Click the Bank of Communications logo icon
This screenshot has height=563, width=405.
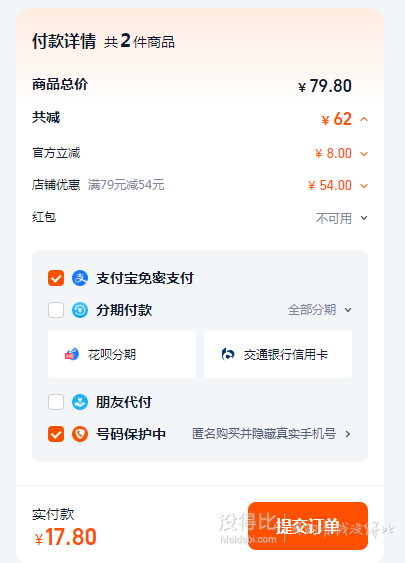[x=228, y=354]
